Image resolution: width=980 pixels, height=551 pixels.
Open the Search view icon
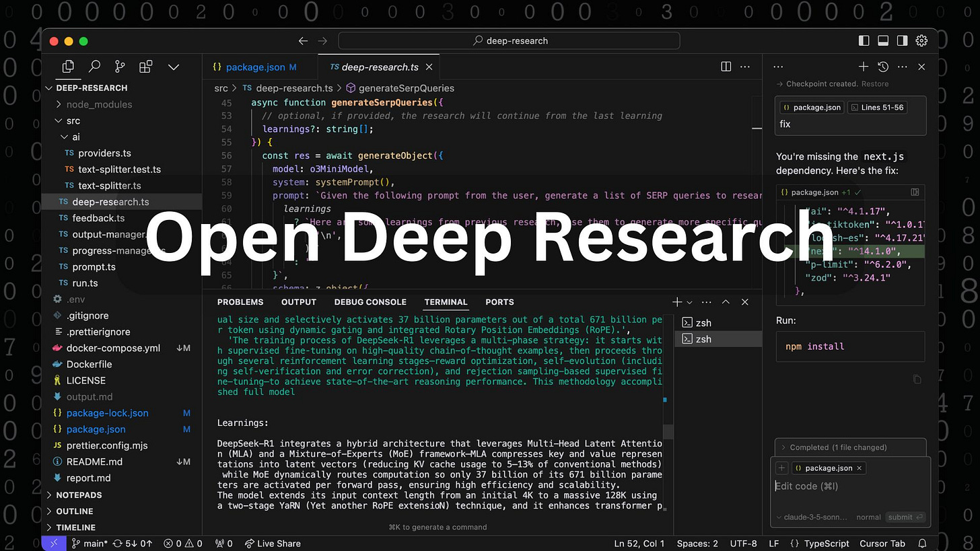(94, 67)
